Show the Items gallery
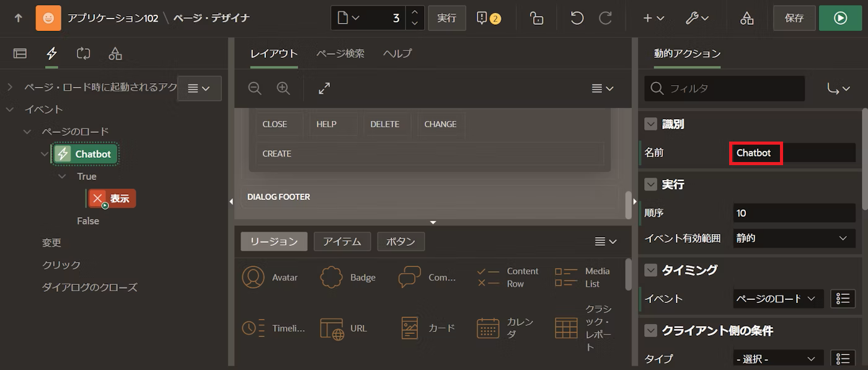Image resolution: width=868 pixels, height=370 pixels. pos(342,241)
